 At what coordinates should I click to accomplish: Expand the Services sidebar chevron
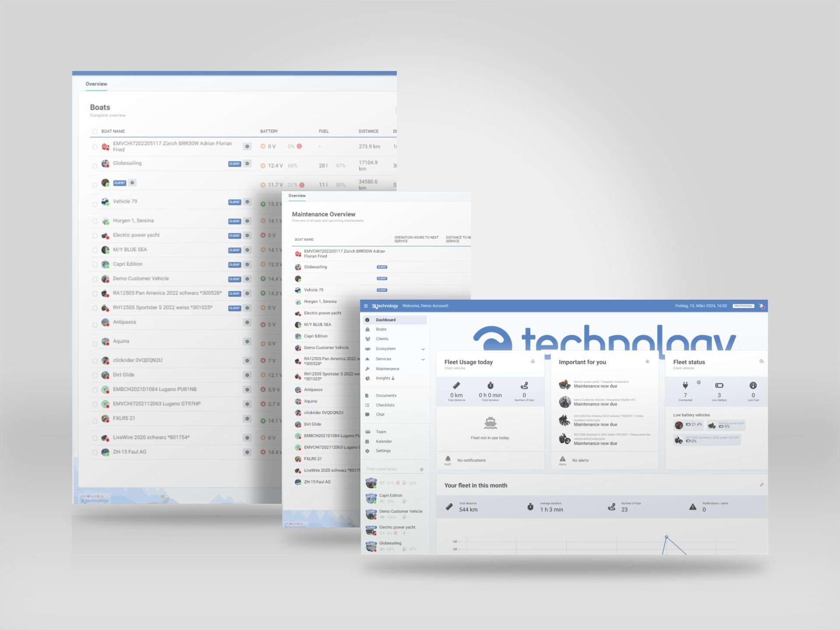click(423, 359)
